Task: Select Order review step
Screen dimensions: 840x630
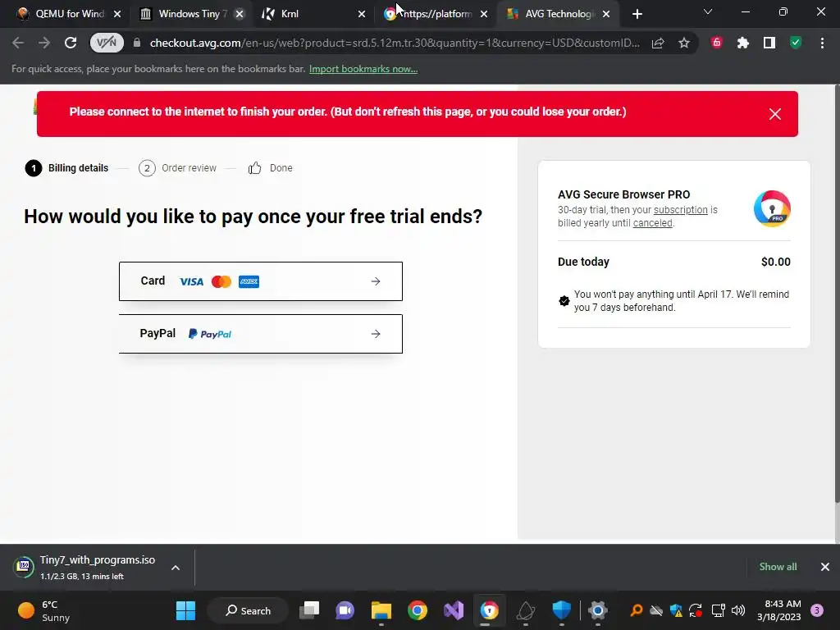Action: [177, 168]
